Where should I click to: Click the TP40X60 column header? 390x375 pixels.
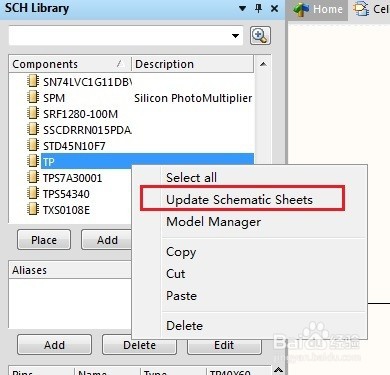[x=239, y=371]
